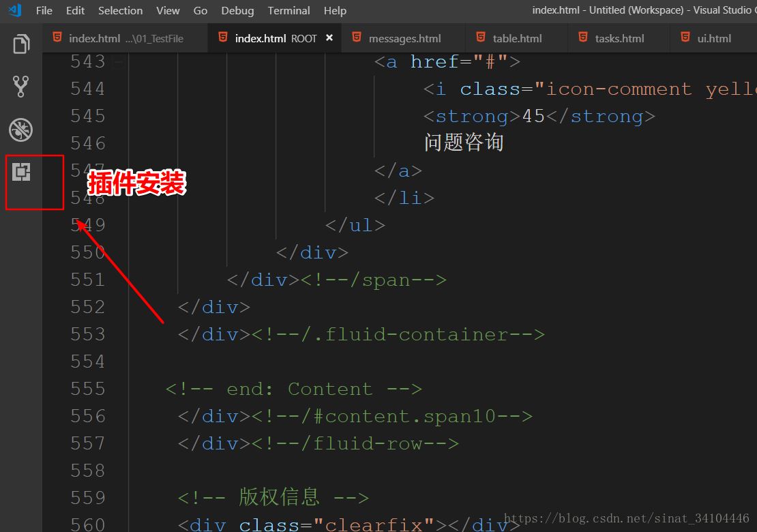
Task: Click the HTML file icon on table.html tab
Action: pos(480,38)
